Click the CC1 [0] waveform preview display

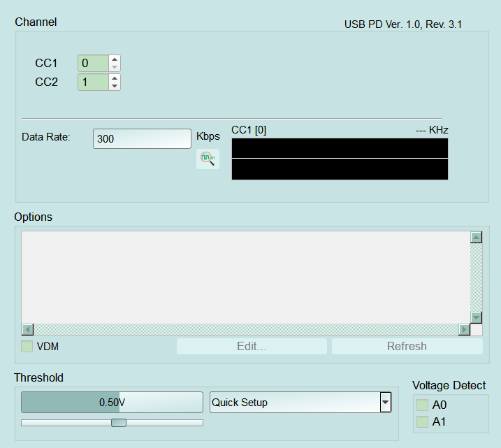coord(340,159)
